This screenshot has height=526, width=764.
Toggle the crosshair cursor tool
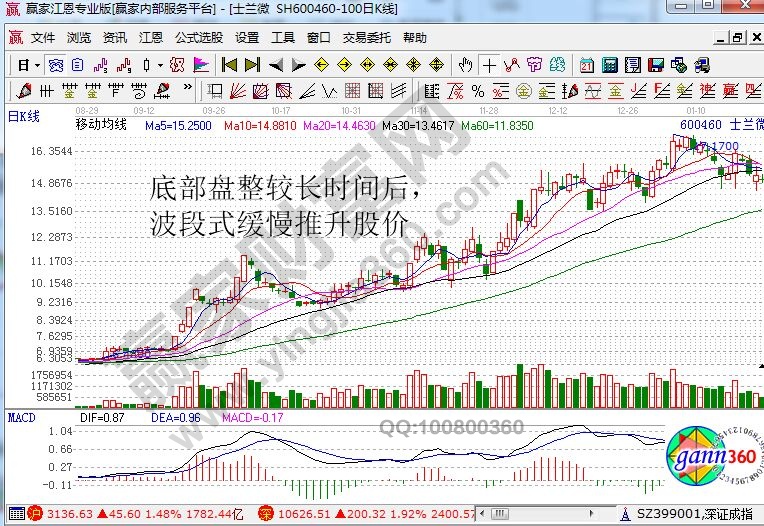489,65
